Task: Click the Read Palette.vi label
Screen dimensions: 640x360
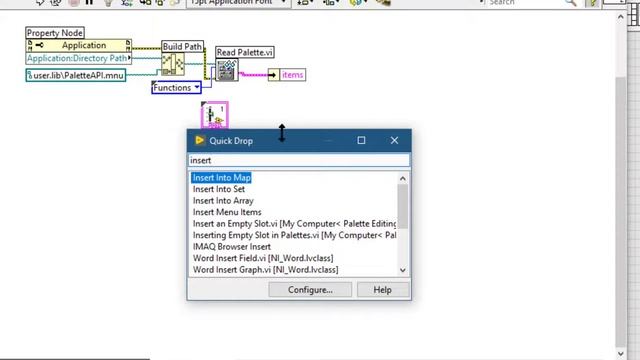Action: point(244,52)
